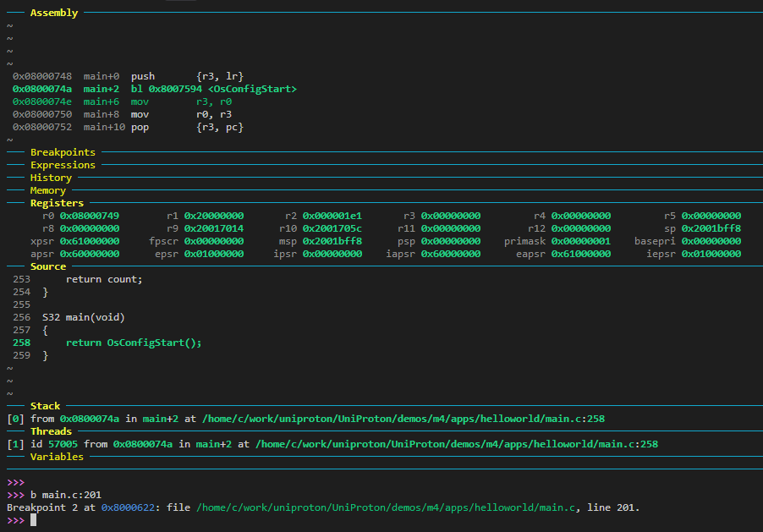Click the 'mov r0, r3' instruction

tap(181, 114)
